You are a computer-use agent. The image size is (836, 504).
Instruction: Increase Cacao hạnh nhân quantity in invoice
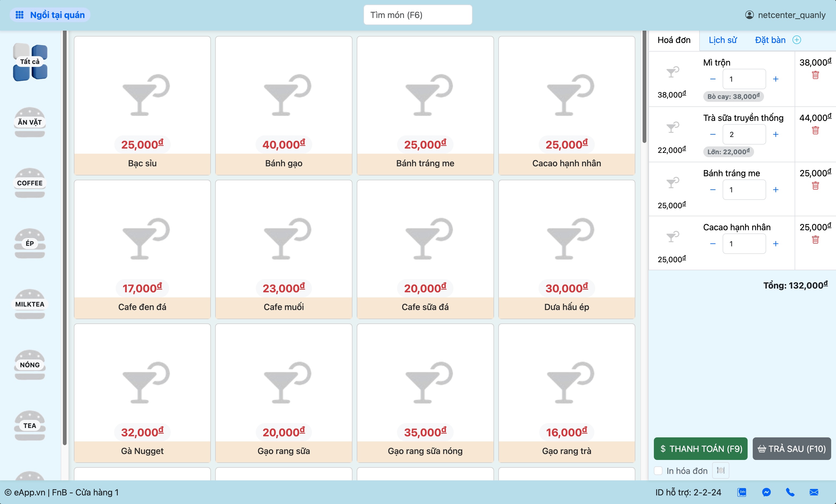point(776,244)
